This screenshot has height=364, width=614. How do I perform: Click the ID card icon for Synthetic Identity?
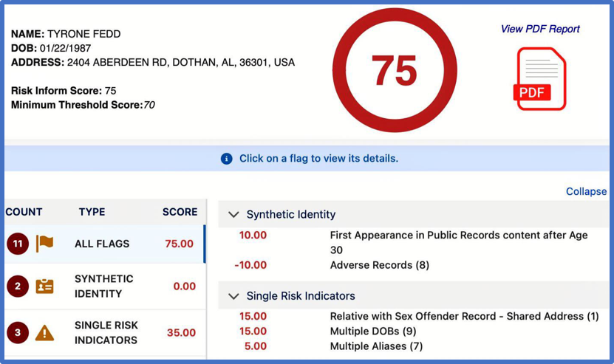pos(44,286)
